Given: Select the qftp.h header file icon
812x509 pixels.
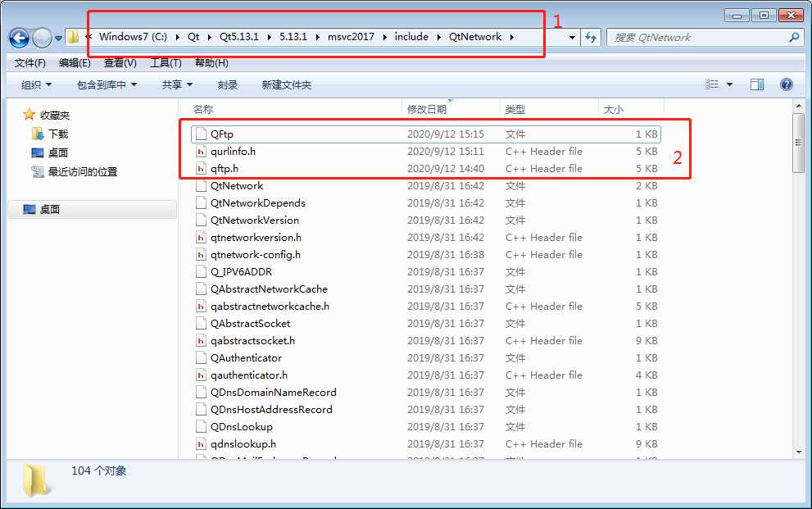Looking at the screenshot, I should point(201,168).
